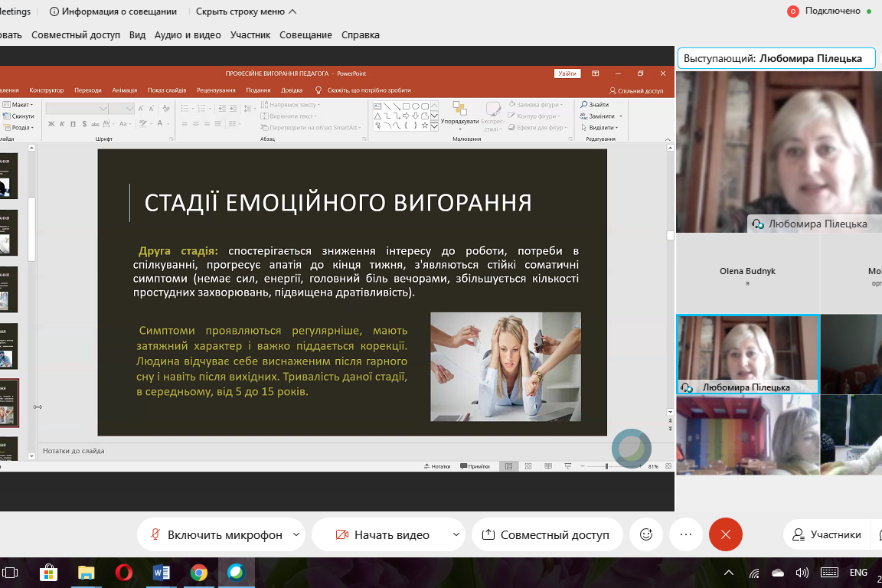Open the more options ellipsis menu

click(x=685, y=534)
